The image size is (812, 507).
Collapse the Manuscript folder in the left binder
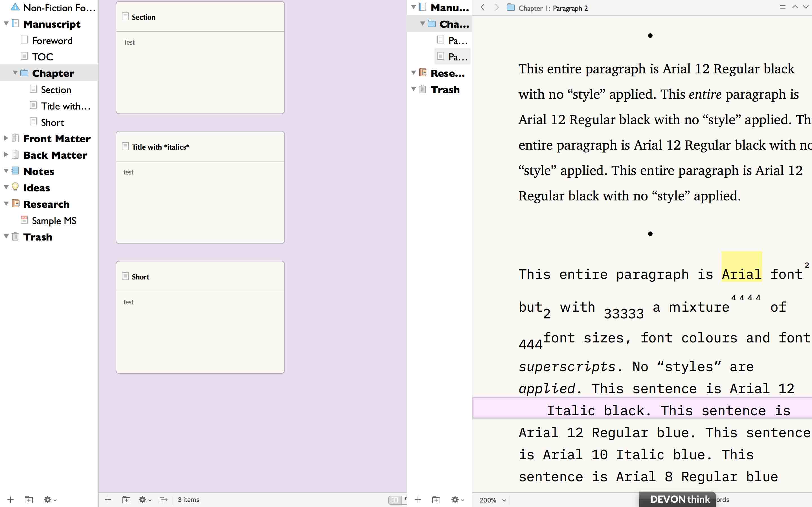pyautogui.click(x=6, y=23)
